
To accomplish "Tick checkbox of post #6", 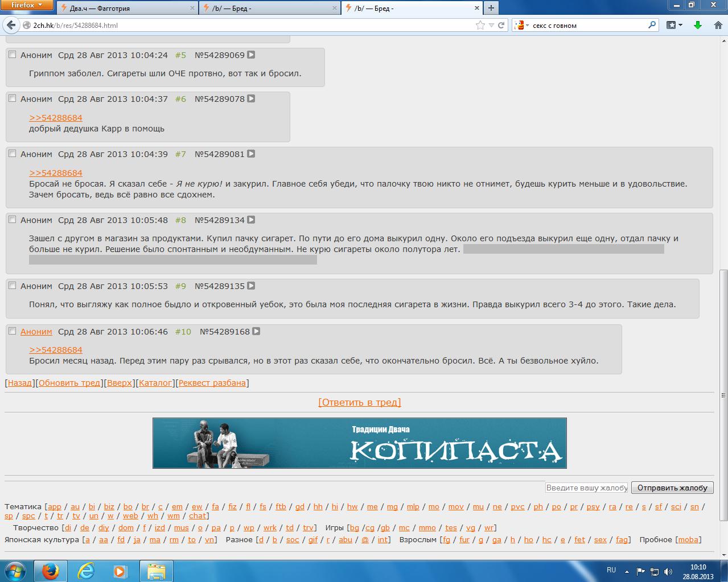I will tap(12, 98).
